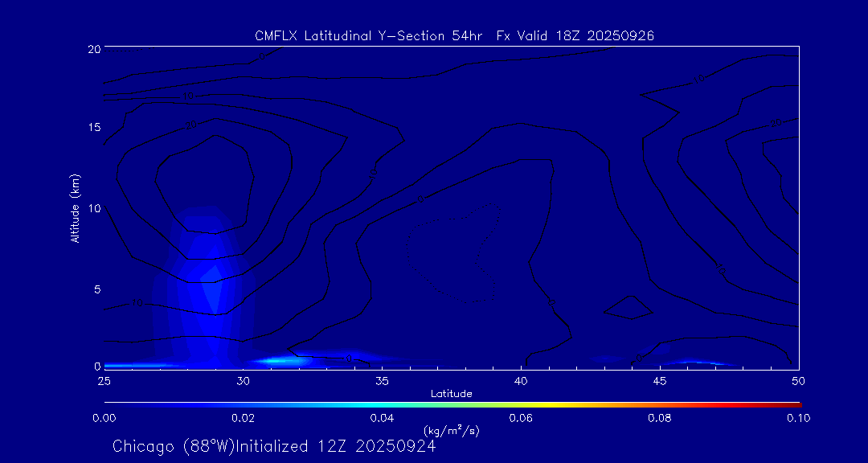Click the y-axis tick label 15
The width and height of the screenshot is (868, 463).
(93, 127)
